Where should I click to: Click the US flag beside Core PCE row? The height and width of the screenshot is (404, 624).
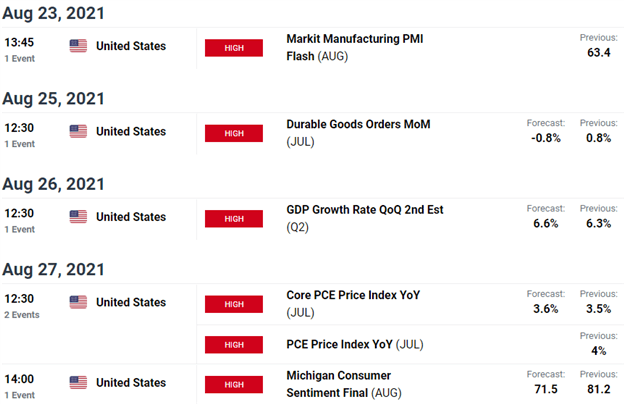78,302
